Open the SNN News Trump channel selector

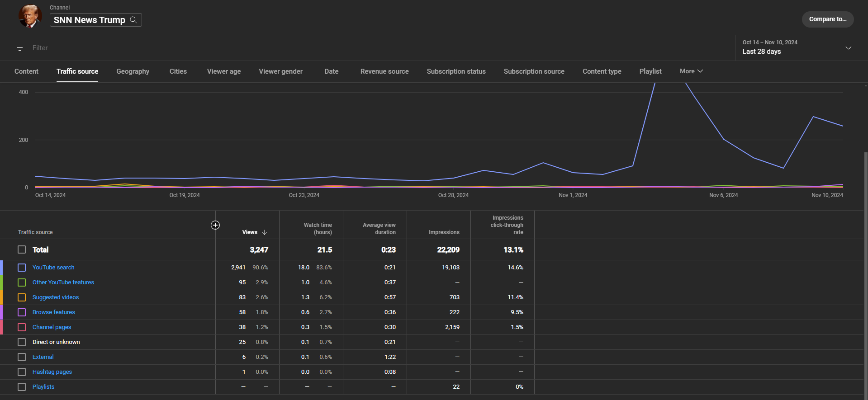(90, 20)
